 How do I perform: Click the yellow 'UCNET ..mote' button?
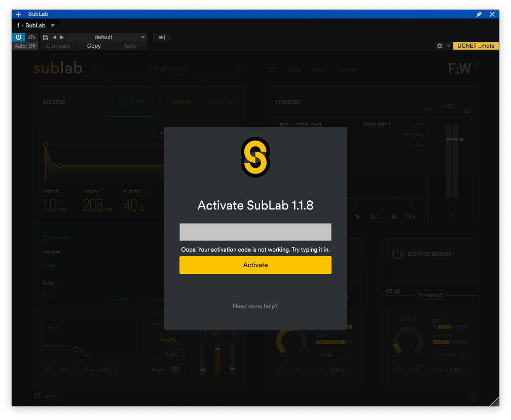tap(476, 46)
